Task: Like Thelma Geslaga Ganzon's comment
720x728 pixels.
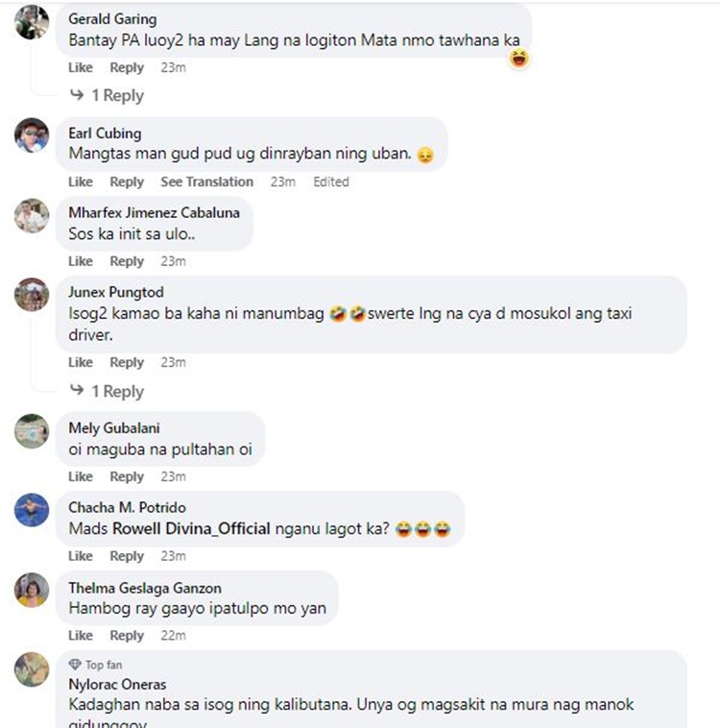Action: tap(81, 635)
